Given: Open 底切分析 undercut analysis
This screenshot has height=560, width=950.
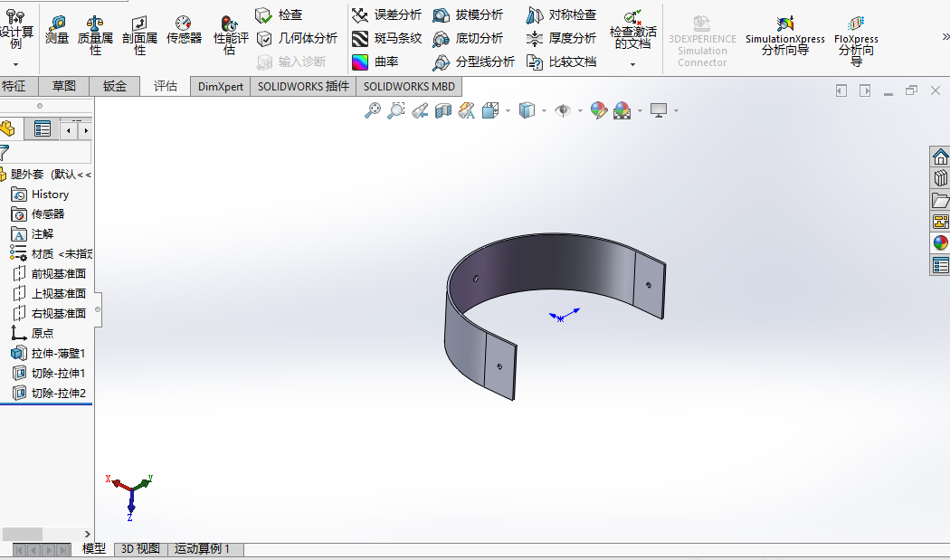Looking at the screenshot, I should tap(468, 38).
